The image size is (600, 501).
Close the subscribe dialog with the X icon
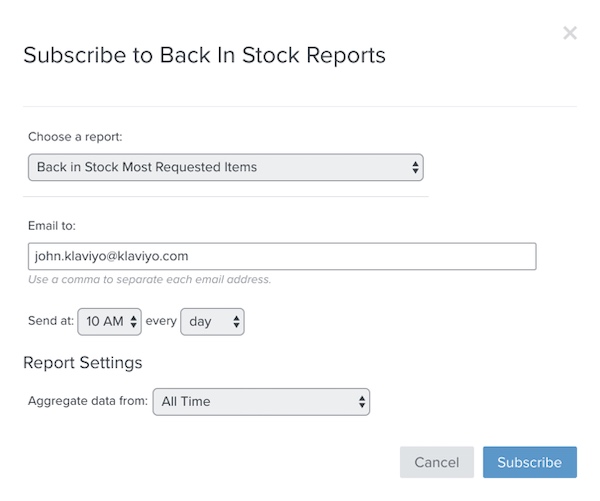(x=570, y=33)
